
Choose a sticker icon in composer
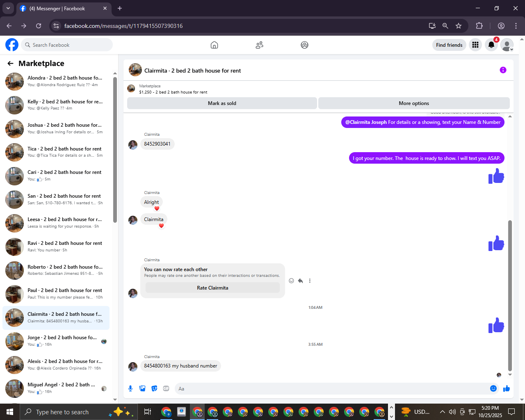click(154, 388)
